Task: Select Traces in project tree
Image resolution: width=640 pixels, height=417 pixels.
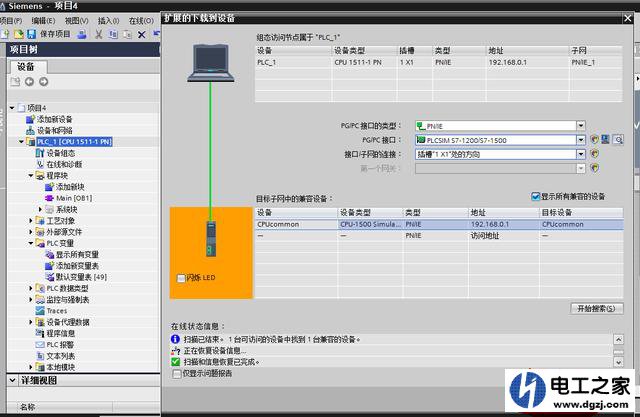Action: 57,311
